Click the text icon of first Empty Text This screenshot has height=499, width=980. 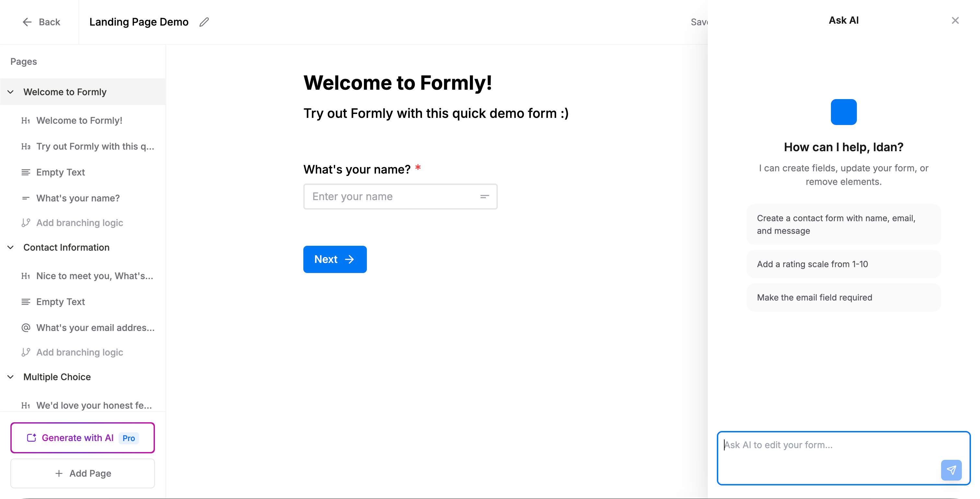[26, 172]
